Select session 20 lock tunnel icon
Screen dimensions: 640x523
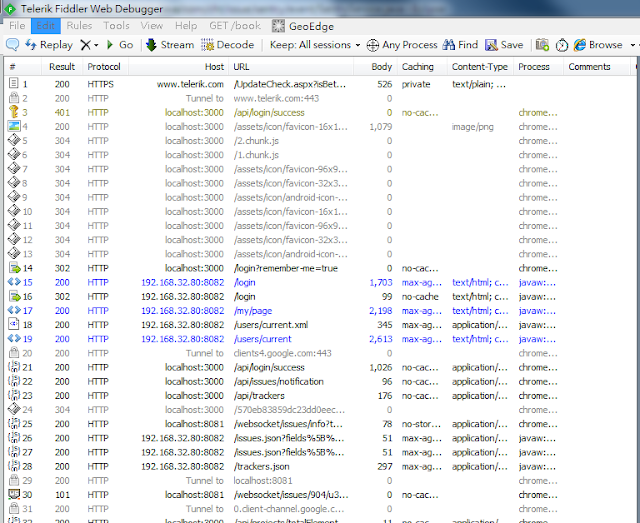pos(14,352)
